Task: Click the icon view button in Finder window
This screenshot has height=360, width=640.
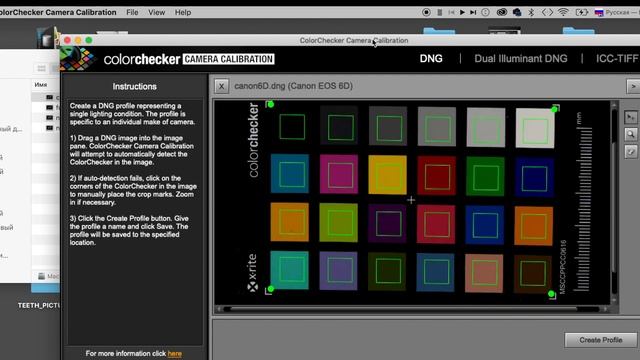Action: click(x=41, y=68)
